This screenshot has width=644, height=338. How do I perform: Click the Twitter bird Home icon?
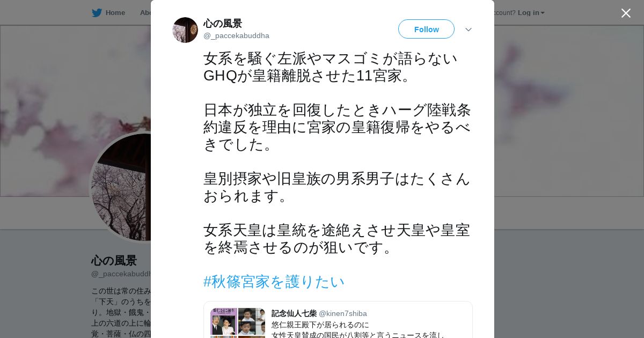(97, 13)
